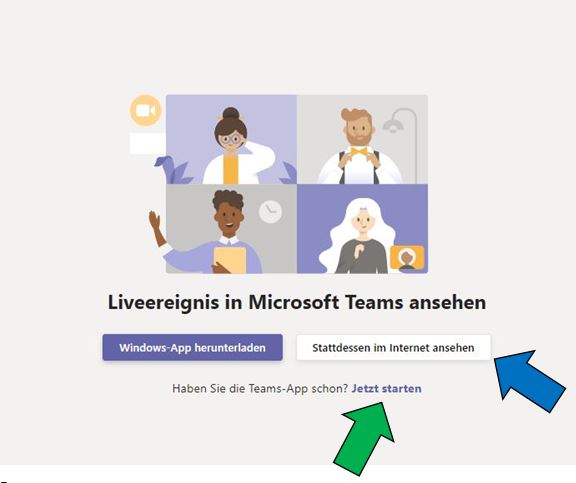
Task: Select the waving man video tile
Action: [231, 229]
